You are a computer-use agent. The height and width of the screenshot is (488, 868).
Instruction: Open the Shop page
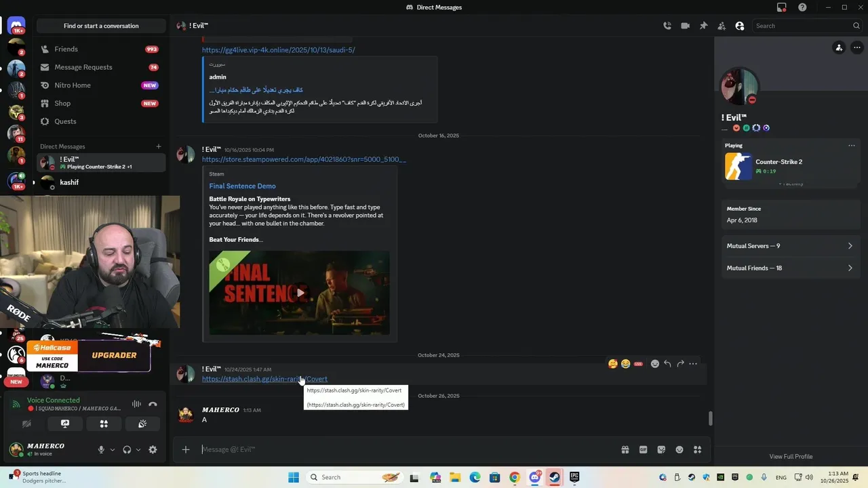pos(101,103)
